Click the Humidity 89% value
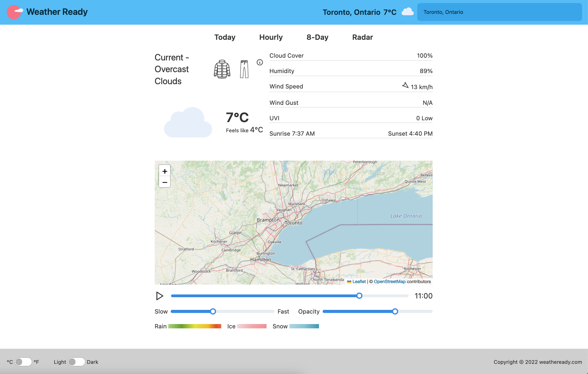 [x=426, y=71]
